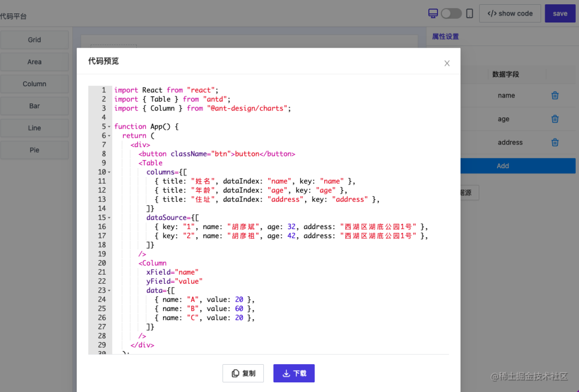This screenshot has height=392, width=579.
Task: Click the <Column tag in code
Action: tap(152, 263)
